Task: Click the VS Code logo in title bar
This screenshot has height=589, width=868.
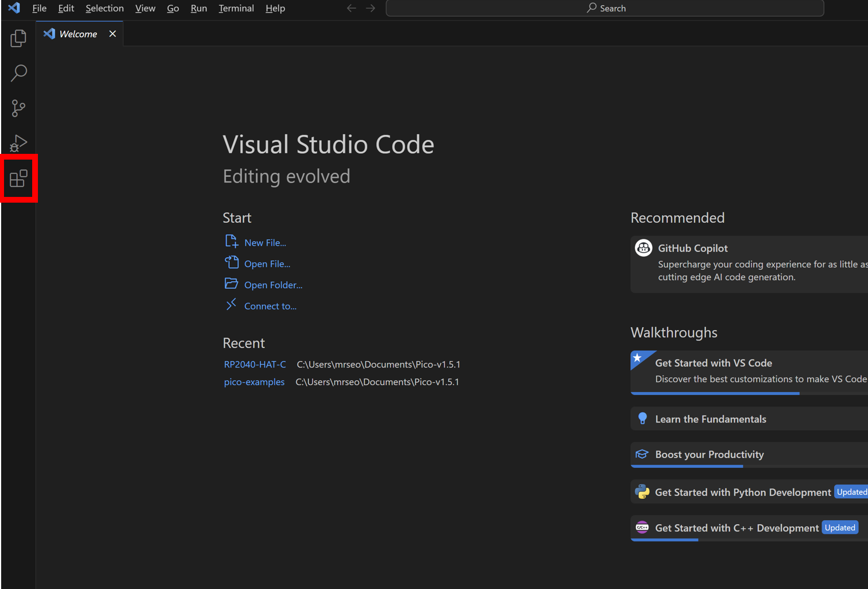Action: [x=14, y=8]
